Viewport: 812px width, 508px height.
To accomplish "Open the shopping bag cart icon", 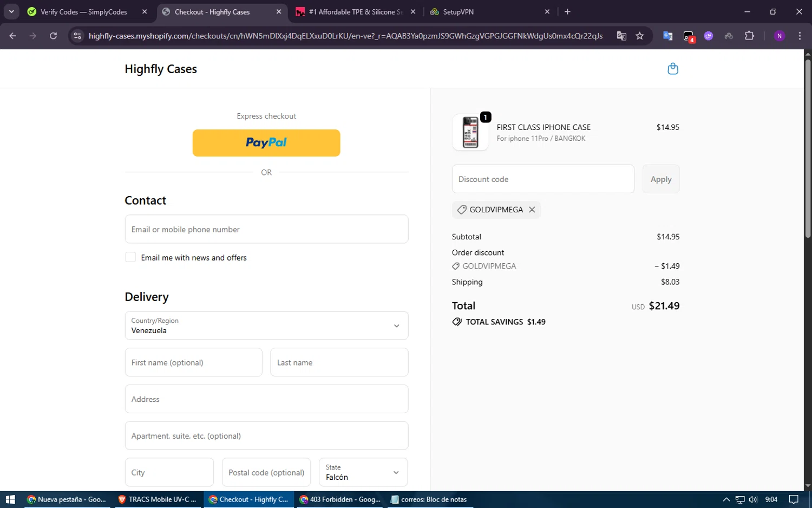I will (673, 69).
